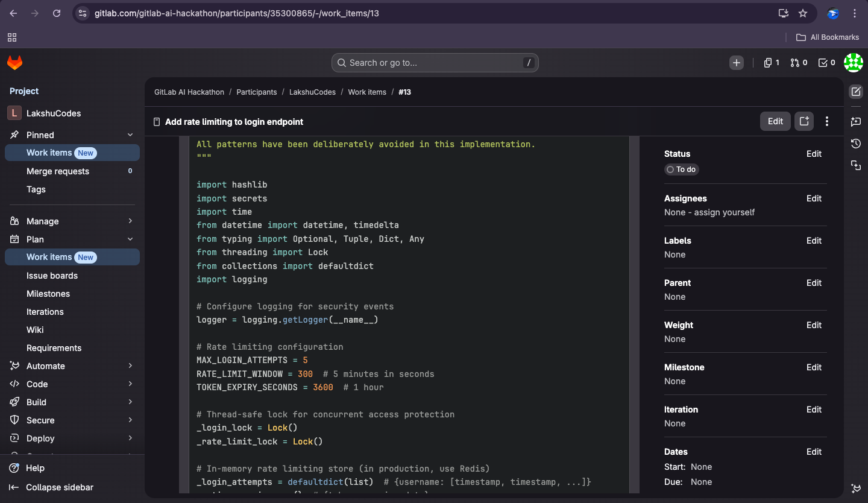Click GitLab AI Hackathon breadcrumb
Image resolution: width=868 pixels, height=503 pixels.
189,92
